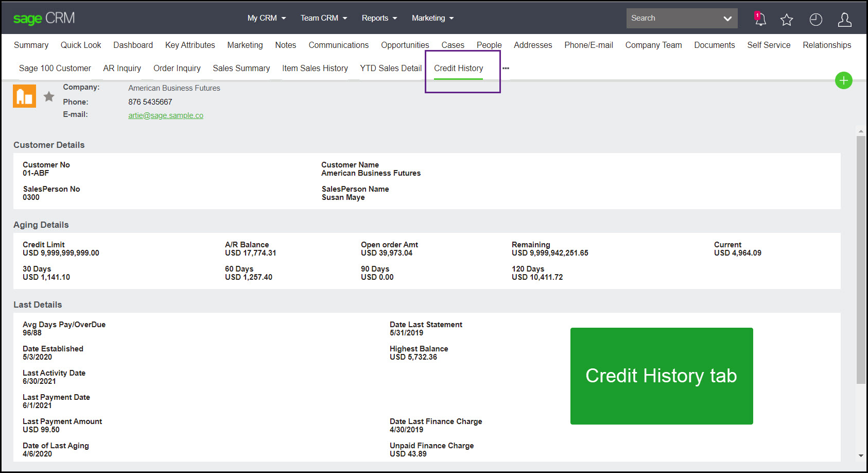This screenshot has height=473, width=868.
Task: Open recent items with the clock icon
Action: pyautogui.click(x=815, y=19)
